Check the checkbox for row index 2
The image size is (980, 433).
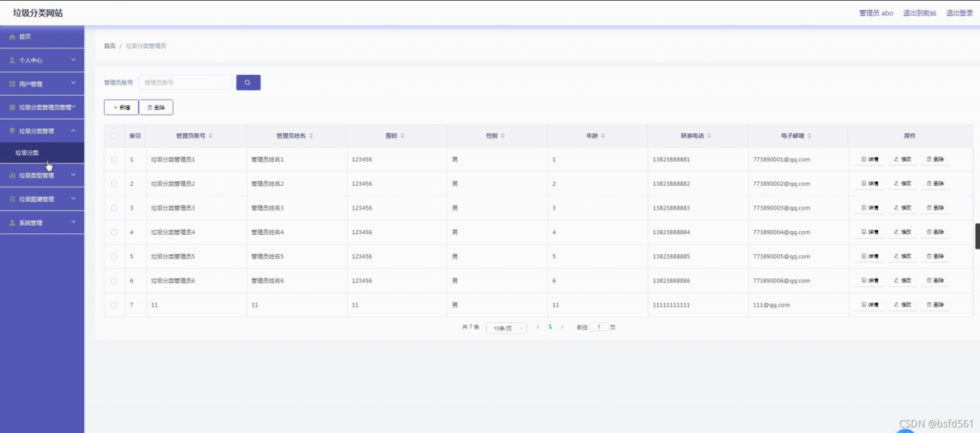click(115, 184)
